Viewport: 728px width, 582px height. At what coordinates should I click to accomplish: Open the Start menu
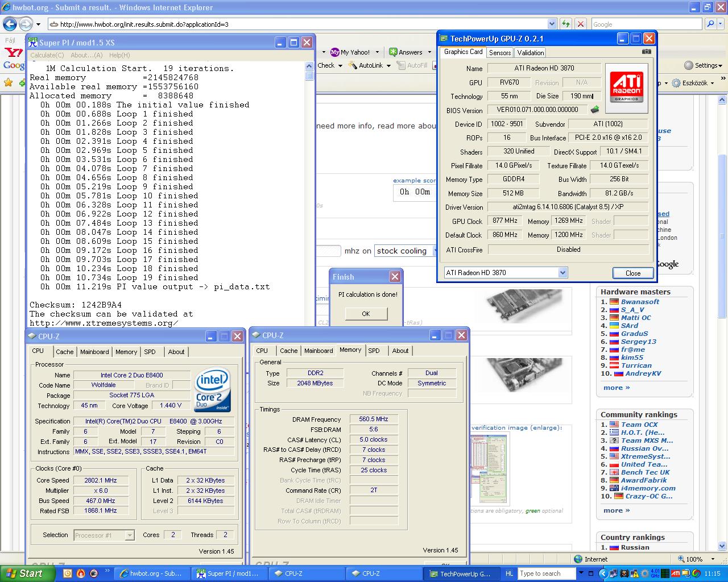point(28,573)
